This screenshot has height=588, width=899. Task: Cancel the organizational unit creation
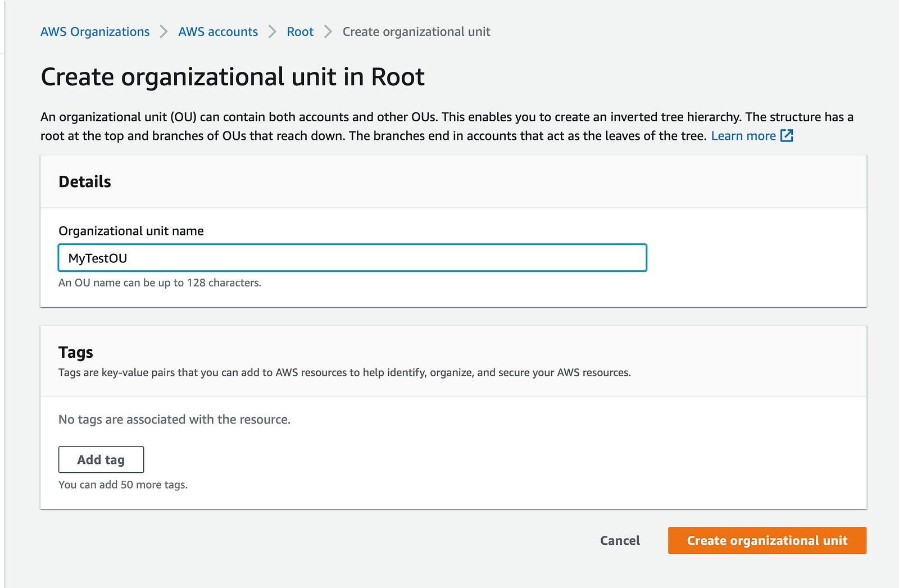[x=620, y=540]
